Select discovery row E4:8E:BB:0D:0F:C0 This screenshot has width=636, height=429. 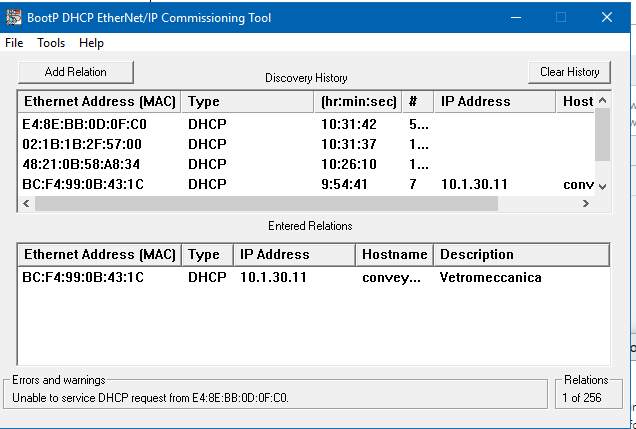point(306,124)
